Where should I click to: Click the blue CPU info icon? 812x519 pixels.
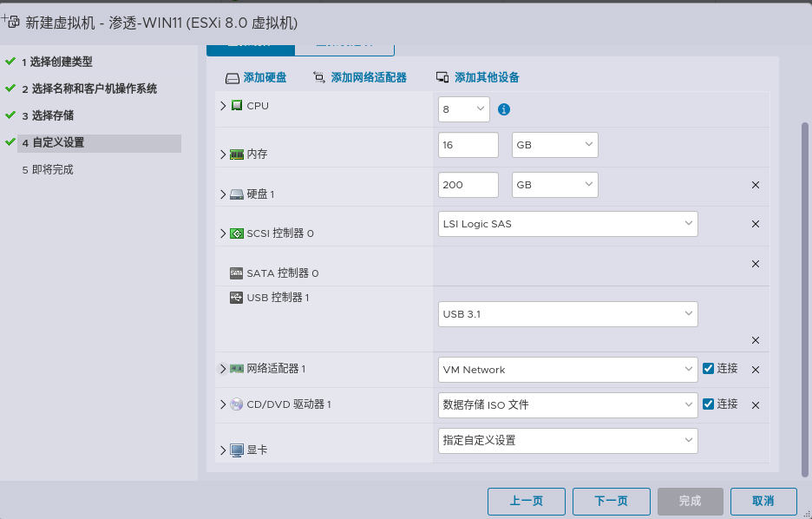pyautogui.click(x=503, y=109)
